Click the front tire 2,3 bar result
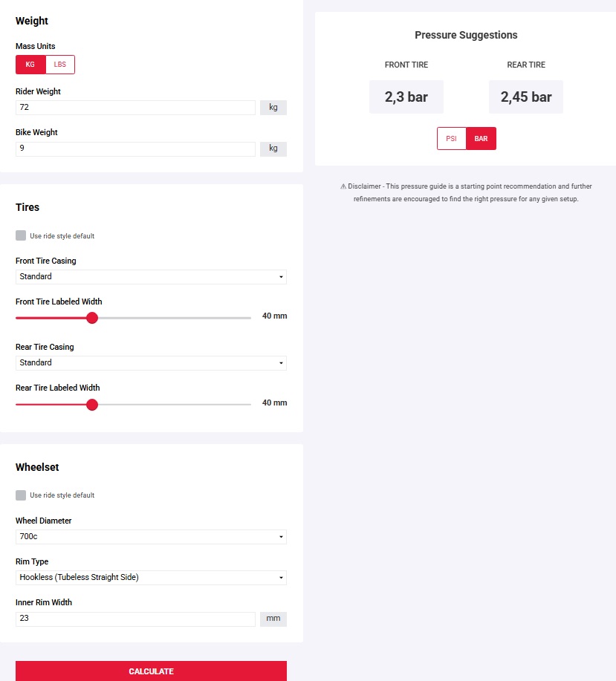 tap(406, 97)
